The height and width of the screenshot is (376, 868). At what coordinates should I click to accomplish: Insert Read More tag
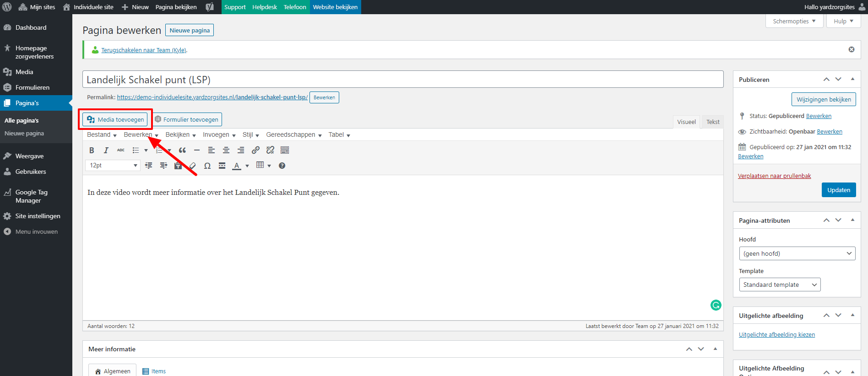[222, 166]
